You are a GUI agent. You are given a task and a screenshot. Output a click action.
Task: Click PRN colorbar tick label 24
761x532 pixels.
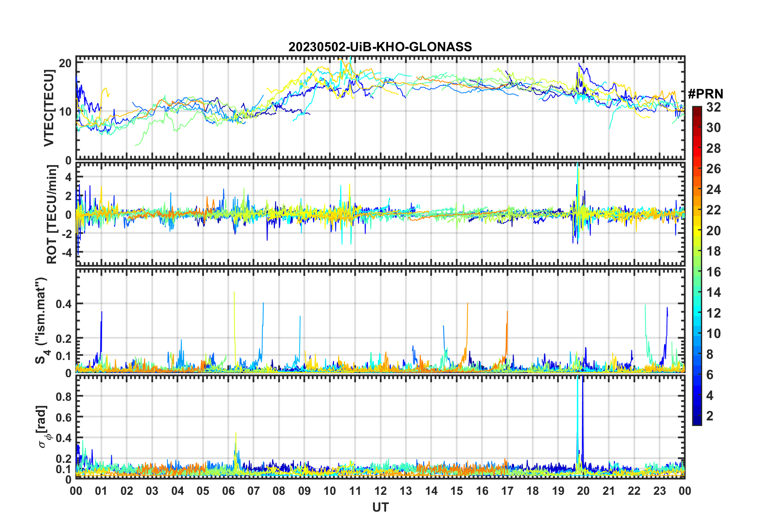click(x=713, y=189)
